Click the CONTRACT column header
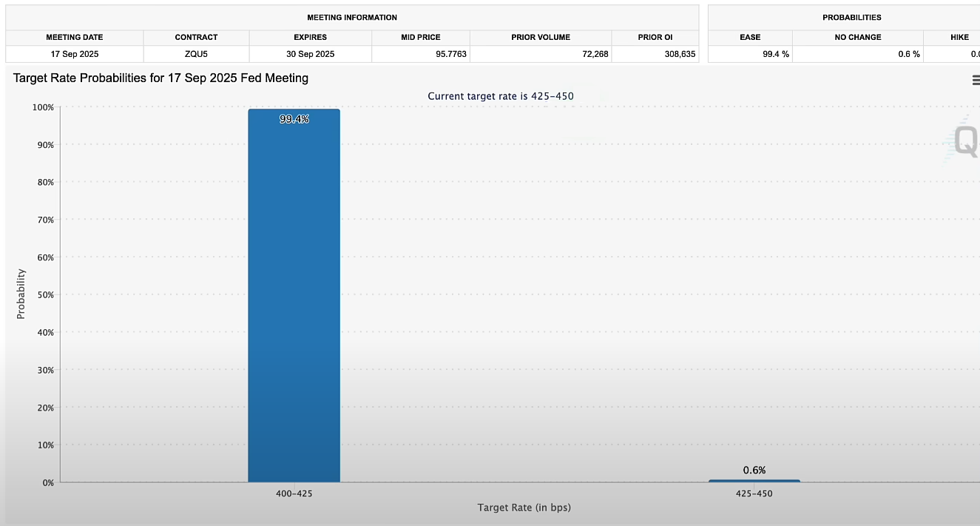This screenshot has width=980, height=526. click(x=196, y=37)
